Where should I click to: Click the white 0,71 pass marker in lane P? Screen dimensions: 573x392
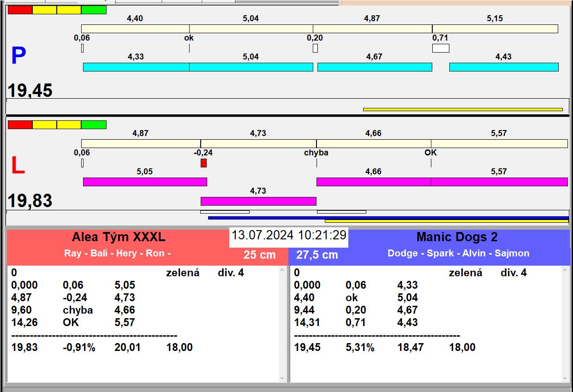click(x=441, y=48)
